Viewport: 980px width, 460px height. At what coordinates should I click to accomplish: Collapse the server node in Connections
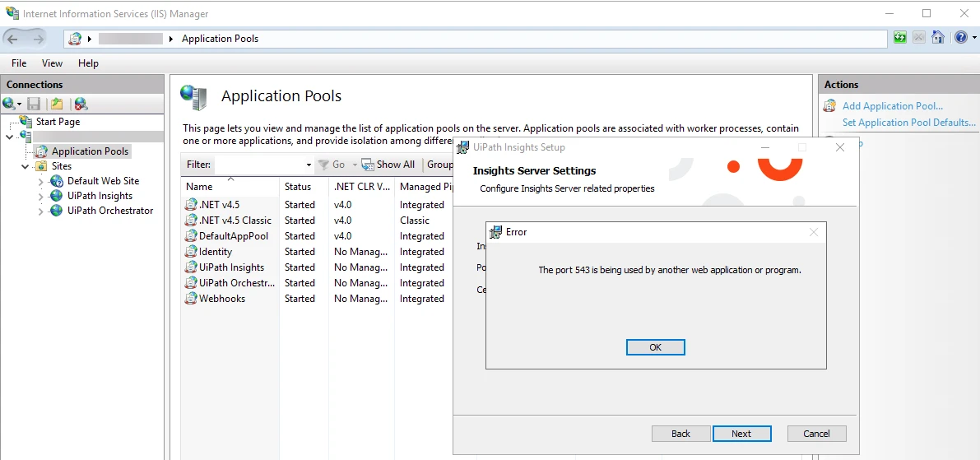point(9,137)
